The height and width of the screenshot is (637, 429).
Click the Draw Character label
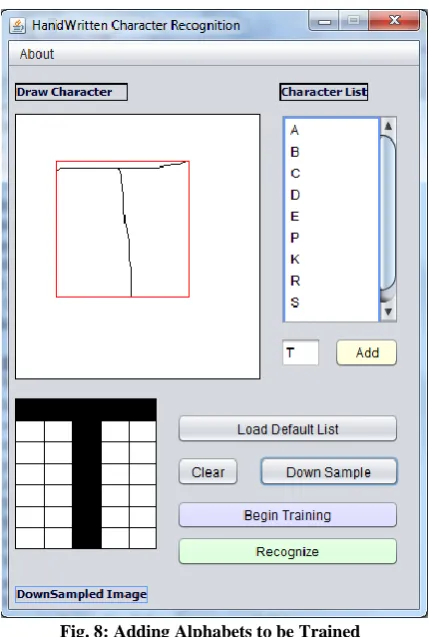pos(72,92)
